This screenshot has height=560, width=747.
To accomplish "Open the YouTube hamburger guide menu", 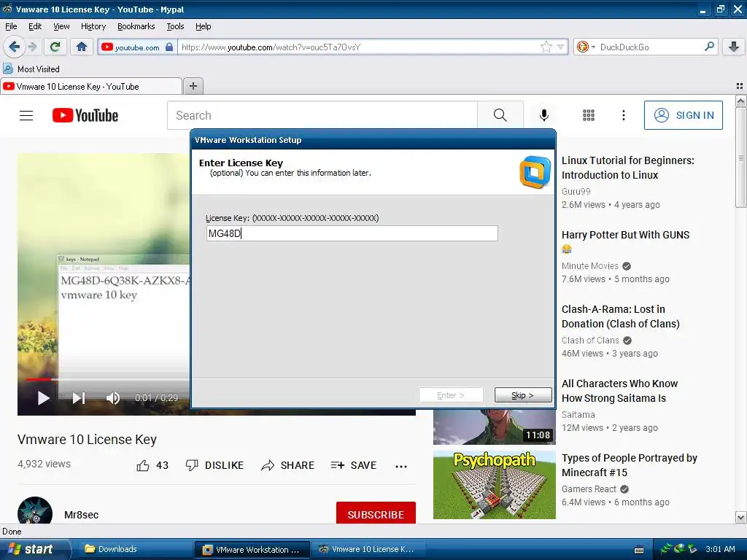I will [x=26, y=116].
